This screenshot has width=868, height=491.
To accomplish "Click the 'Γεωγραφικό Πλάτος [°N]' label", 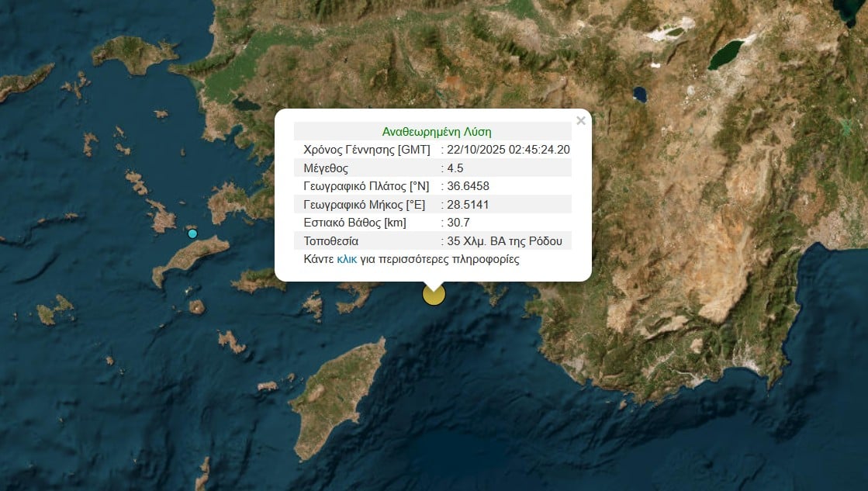I will click(368, 186).
